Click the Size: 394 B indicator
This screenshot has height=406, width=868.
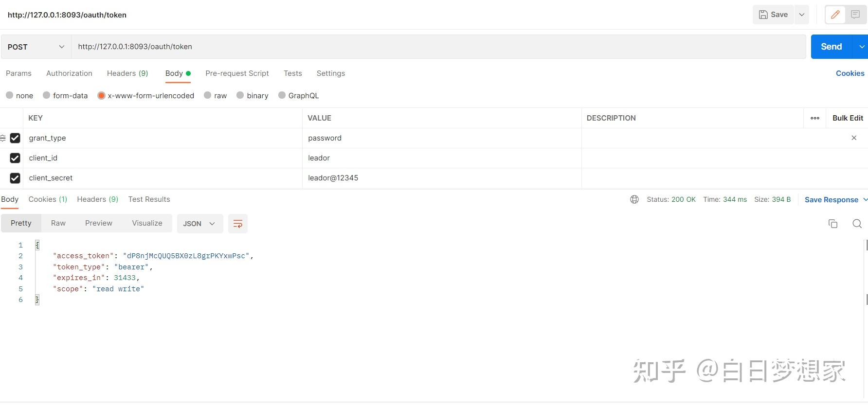click(x=773, y=199)
